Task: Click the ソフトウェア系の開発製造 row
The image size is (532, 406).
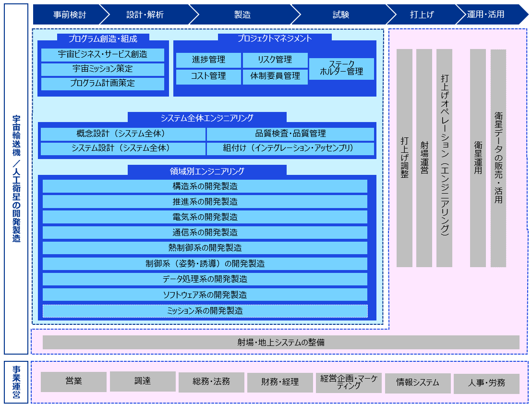Action: click(205, 295)
